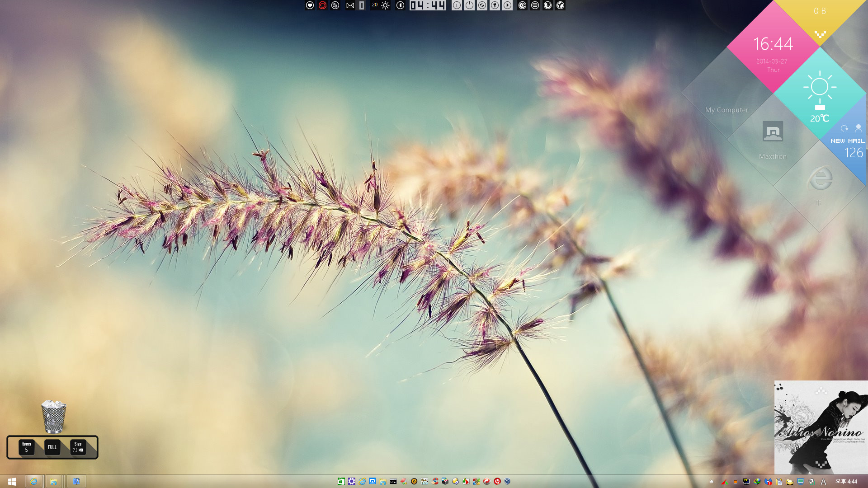Image resolution: width=868 pixels, height=488 pixels.
Task: Click the sun weather icon in top bar
Action: [385, 5]
